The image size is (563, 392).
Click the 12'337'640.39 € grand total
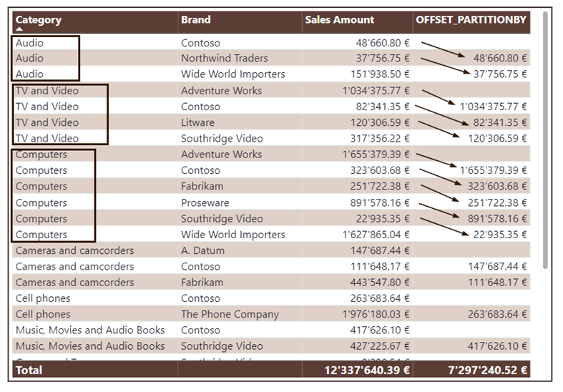[367, 370]
